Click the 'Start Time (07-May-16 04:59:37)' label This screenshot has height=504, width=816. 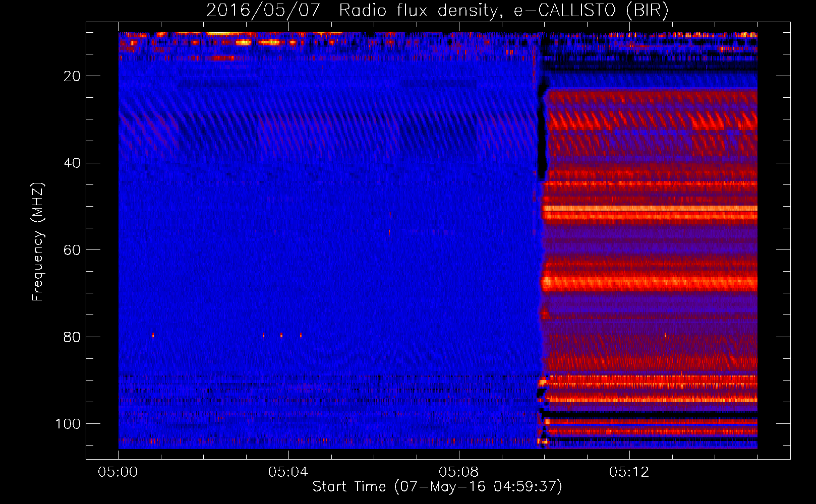point(437,487)
